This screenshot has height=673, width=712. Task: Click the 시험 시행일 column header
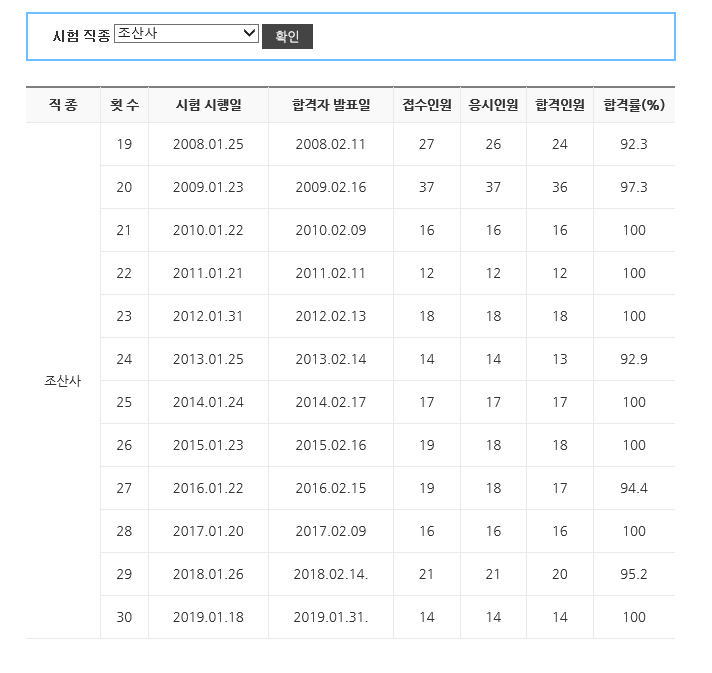tap(208, 105)
